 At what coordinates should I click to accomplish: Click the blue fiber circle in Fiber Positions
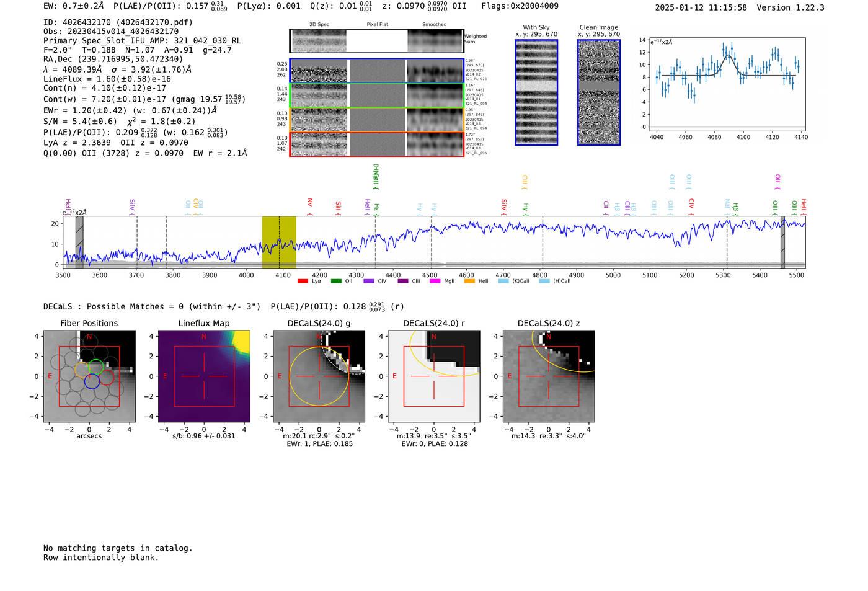92,381
